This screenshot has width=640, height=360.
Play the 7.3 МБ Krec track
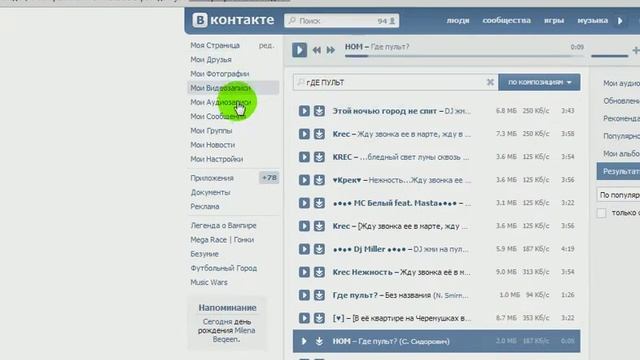pyautogui.click(x=304, y=134)
